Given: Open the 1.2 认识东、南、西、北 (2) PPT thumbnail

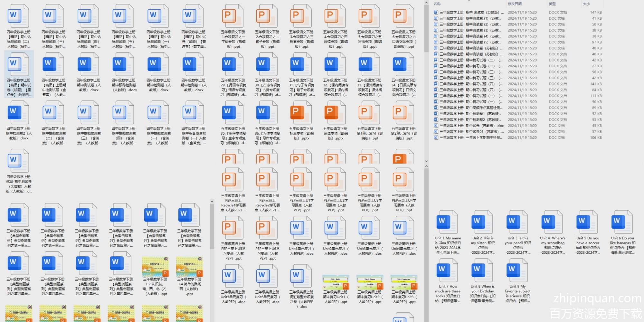Looking at the screenshot, I should (x=156, y=267).
